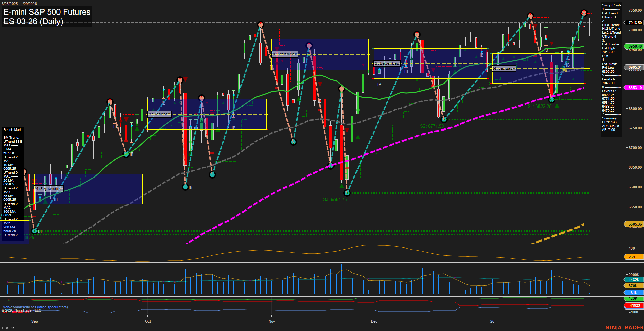Click the M:January zone label
Image resolution: width=644 pixels, height=331 pixels.
coord(505,68)
